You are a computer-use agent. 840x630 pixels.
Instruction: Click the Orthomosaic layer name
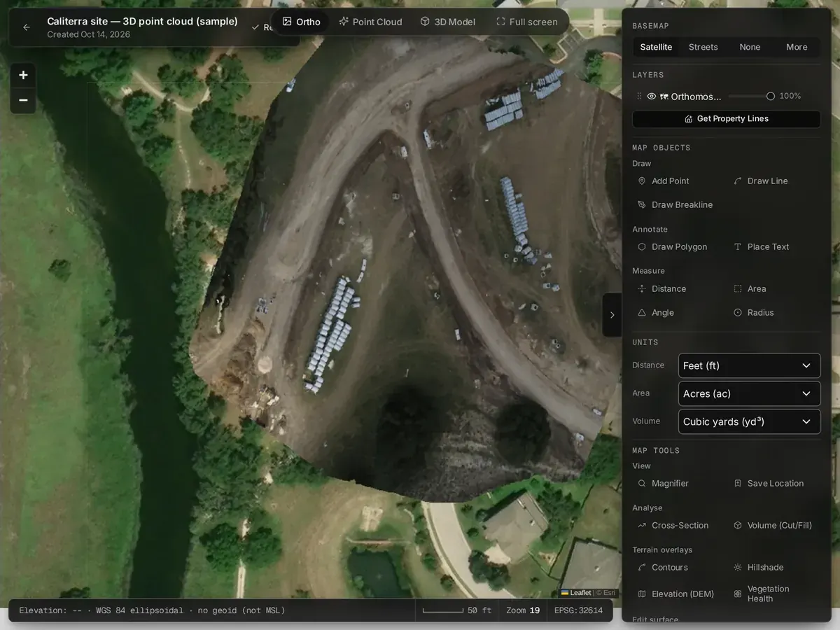point(696,97)
